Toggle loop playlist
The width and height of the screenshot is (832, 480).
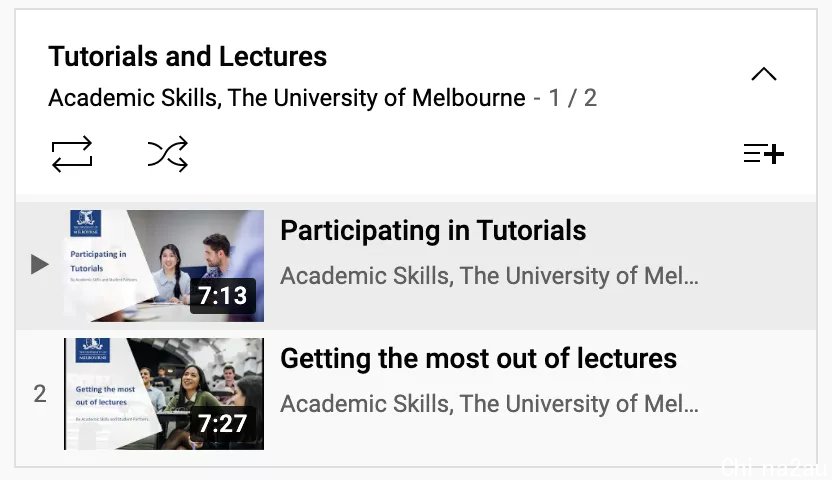(x=72, y=154)
